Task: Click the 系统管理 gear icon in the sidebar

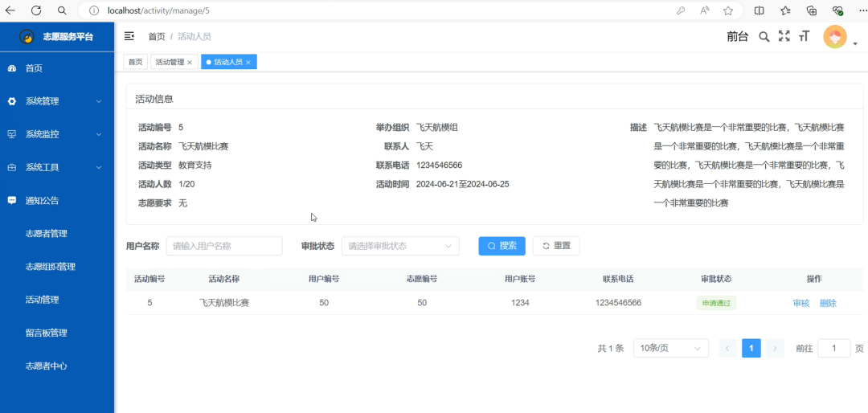Action: (x=11, y=101)
